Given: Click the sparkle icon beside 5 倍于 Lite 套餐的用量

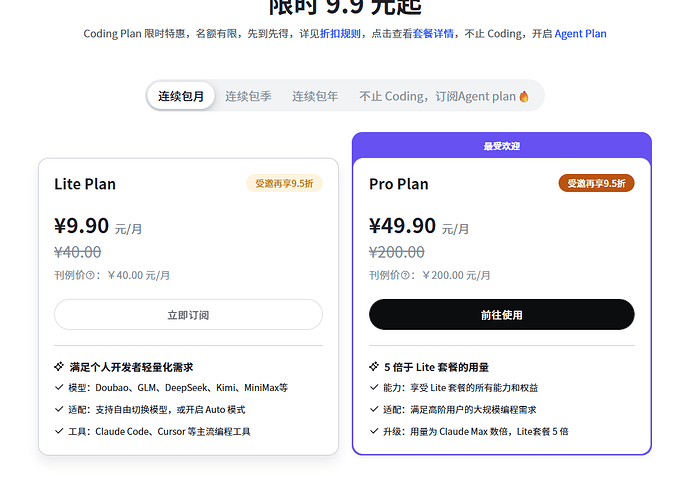Looking at the screenshot, I should pos(374,366).
